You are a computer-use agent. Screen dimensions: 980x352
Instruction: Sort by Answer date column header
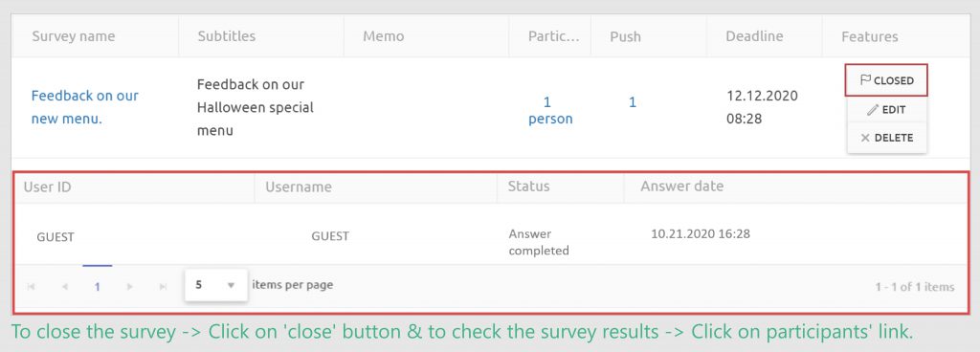(x=681, y=186)
